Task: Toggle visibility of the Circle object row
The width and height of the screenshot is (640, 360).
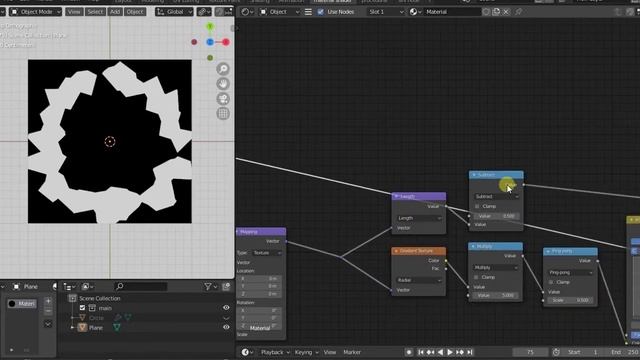Action: pyautogui.click(x=226, y=318)
